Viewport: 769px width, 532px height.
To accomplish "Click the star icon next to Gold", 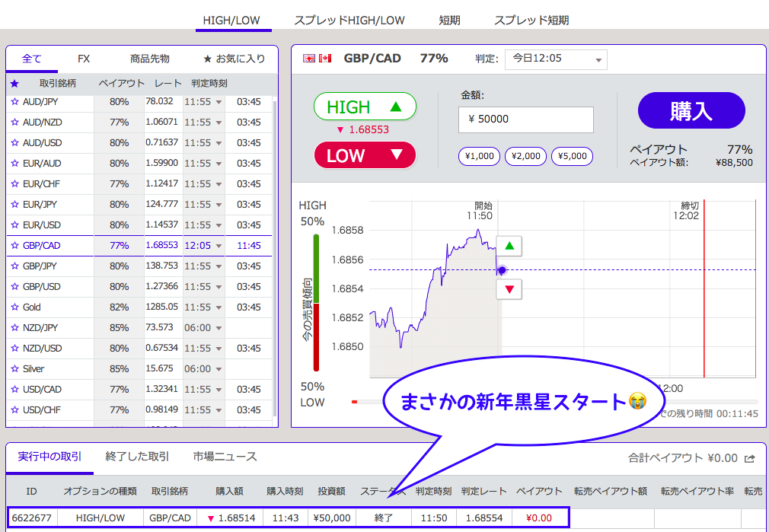I will pyautogui.click(x=14, y=307).
